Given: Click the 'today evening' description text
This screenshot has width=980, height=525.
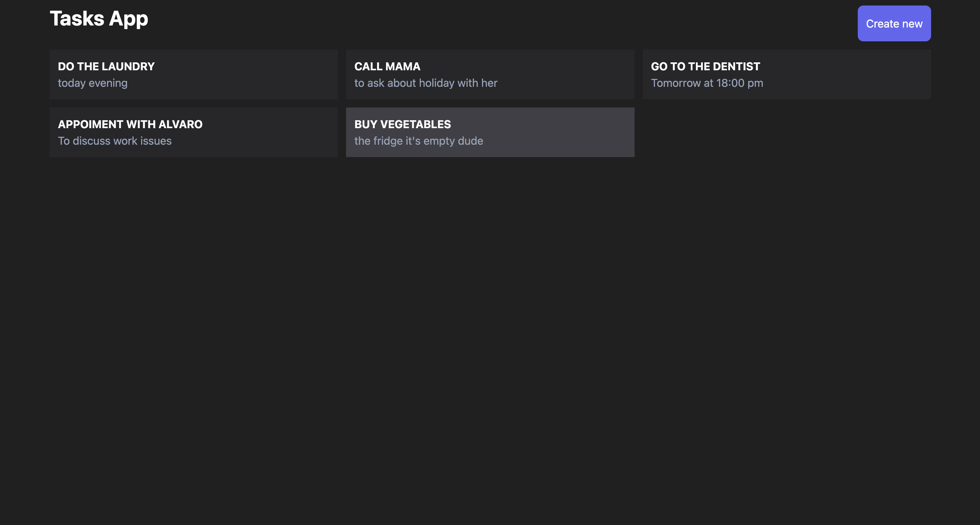Looking at the screenshot, I should tap(92, 83).
